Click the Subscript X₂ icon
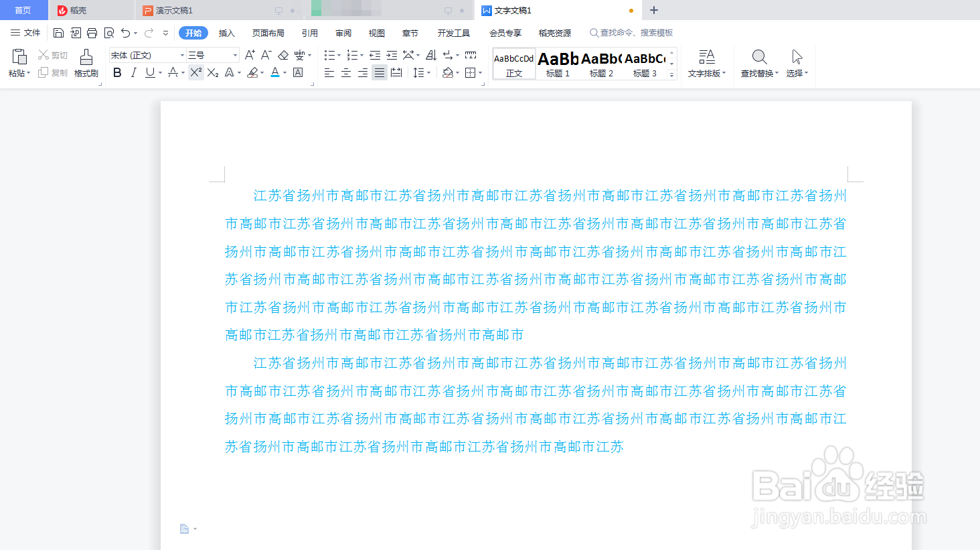 click(x=213, y=72)
